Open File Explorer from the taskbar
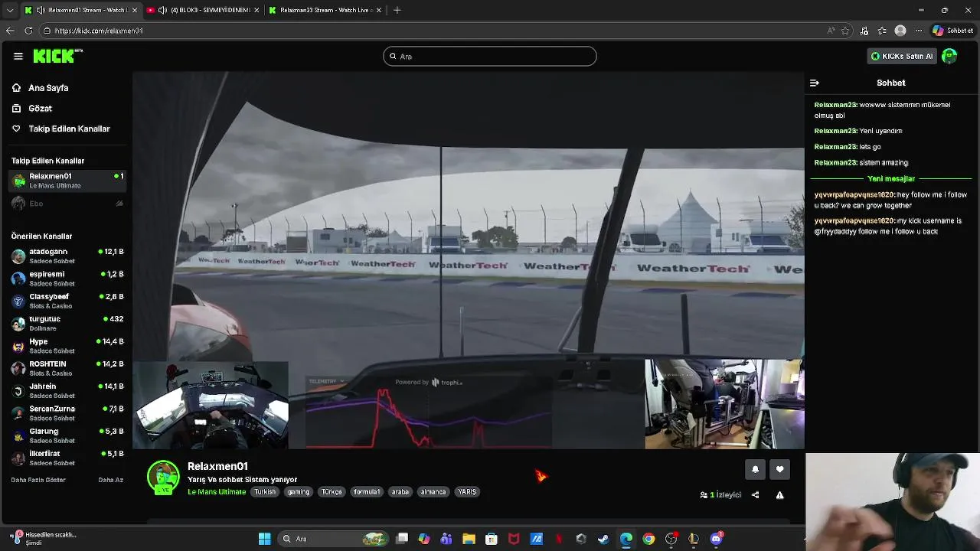The height and width of the screenshot is (551, 980). (469, 539)
